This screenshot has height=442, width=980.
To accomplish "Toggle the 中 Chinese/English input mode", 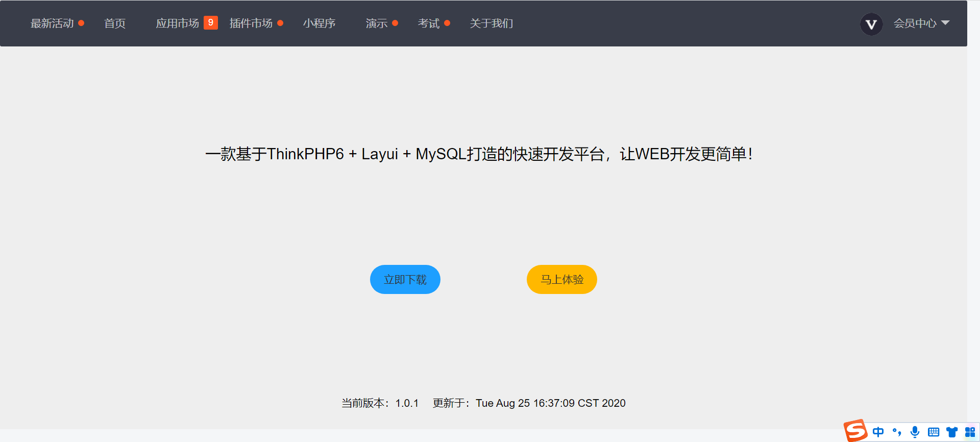I will (x=878, y=432).
